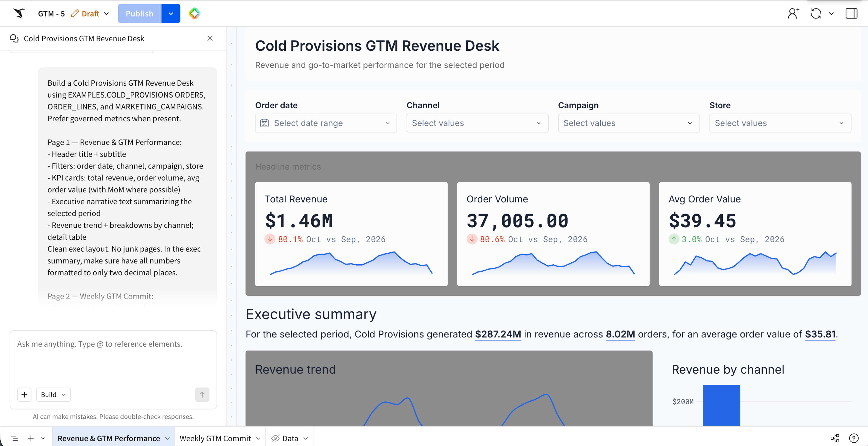Click the refresh data icon
The height and width of the screenshot is (446, 868).
[816, 14]
